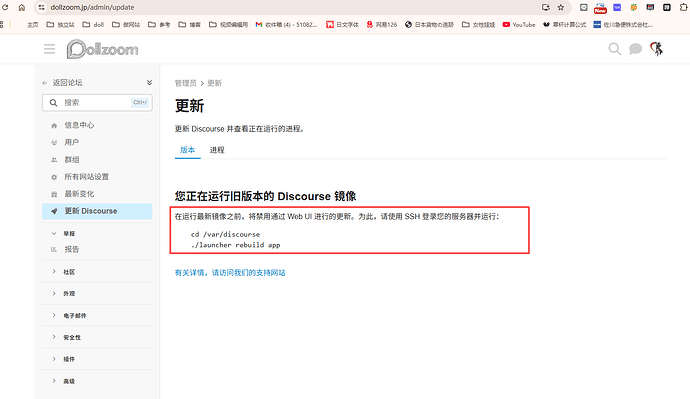Image resolution: width=690 pixels, height=399 pixels.
Task: Click the sidebar 搜索 search field
Action: [97, 102]
